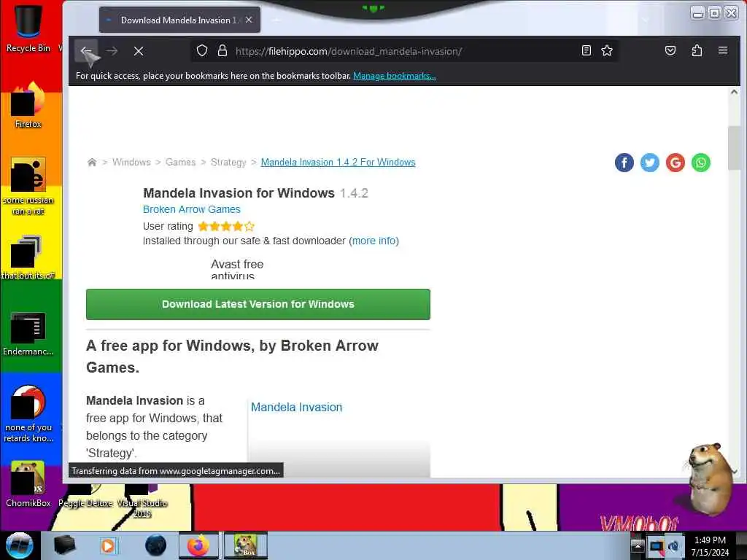Open the Extensions puzzle icon
The height and width of the screenshot is (560, 747).
(697, 50)
